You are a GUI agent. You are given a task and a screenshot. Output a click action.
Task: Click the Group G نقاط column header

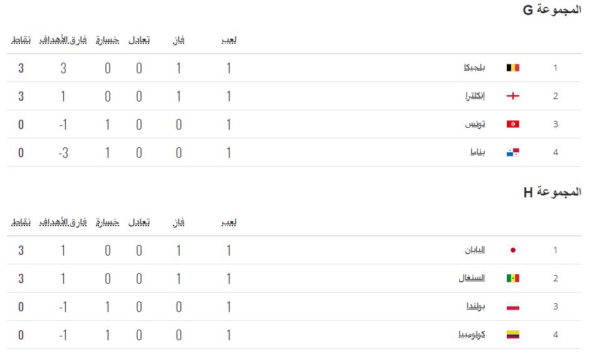point(21,40)
